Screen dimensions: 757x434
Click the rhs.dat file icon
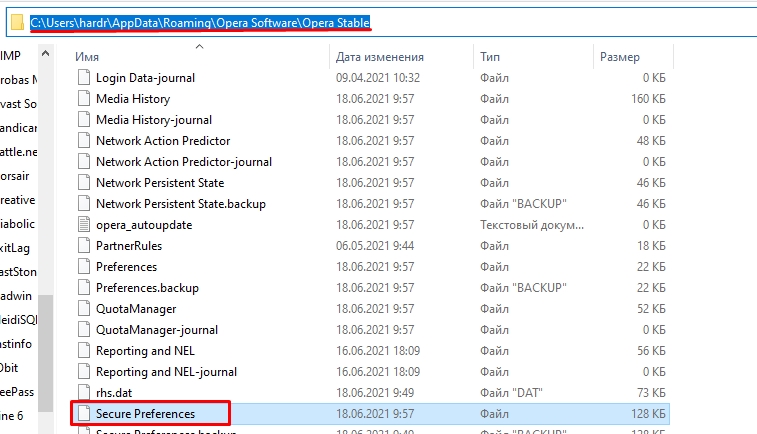tap(84, 393)
